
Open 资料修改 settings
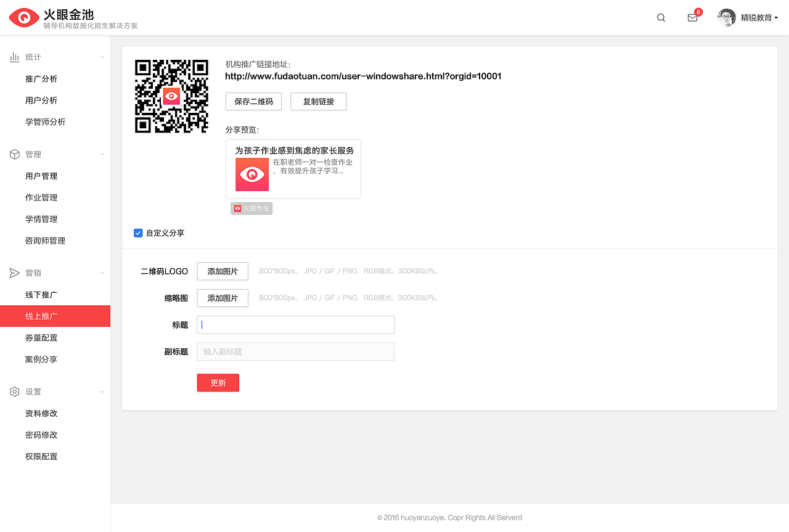tap(41, 414)
